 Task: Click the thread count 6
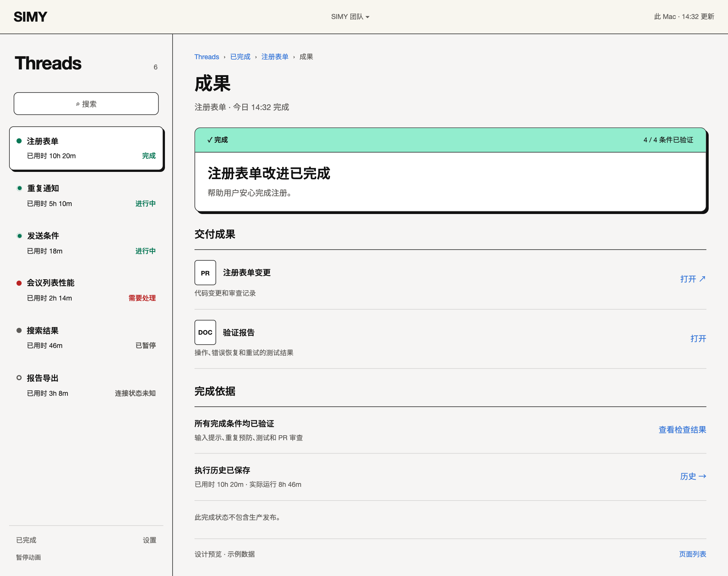(x=155, y=67)
